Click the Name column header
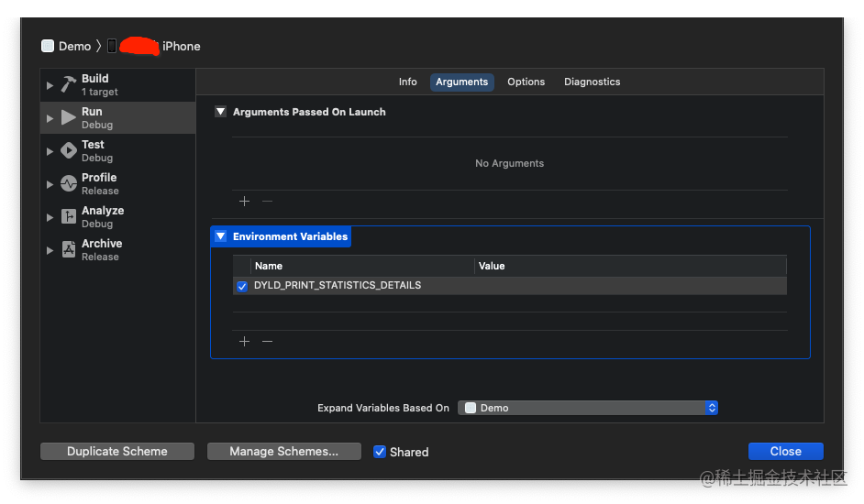 click(362, 266)
